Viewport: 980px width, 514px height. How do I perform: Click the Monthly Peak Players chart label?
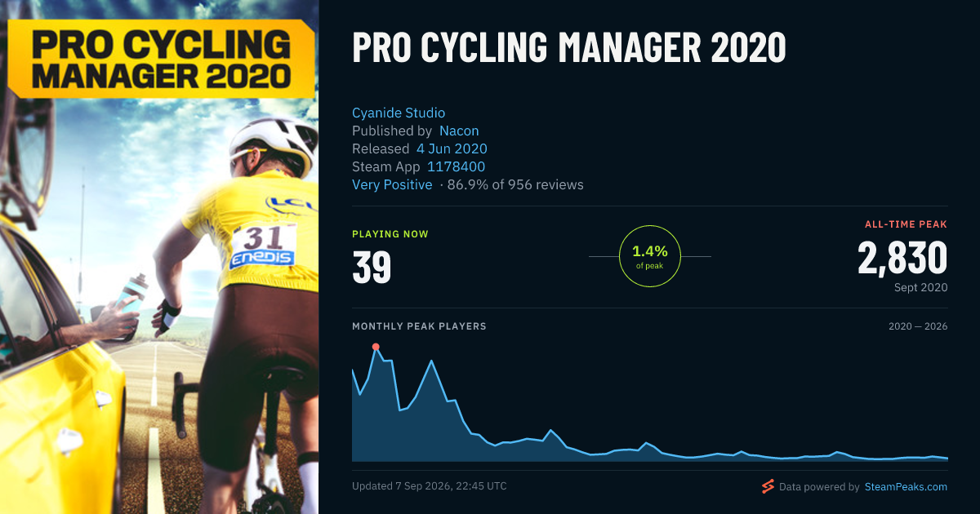point(419,326)
